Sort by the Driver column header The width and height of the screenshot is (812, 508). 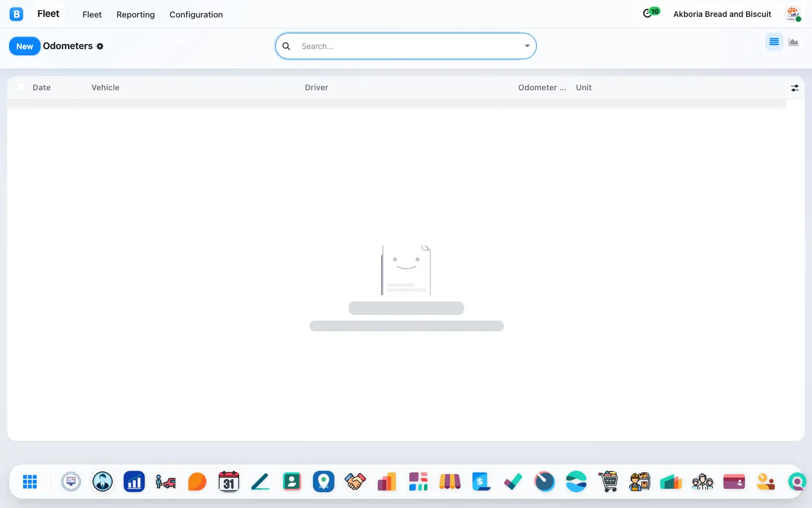point(316,87)
